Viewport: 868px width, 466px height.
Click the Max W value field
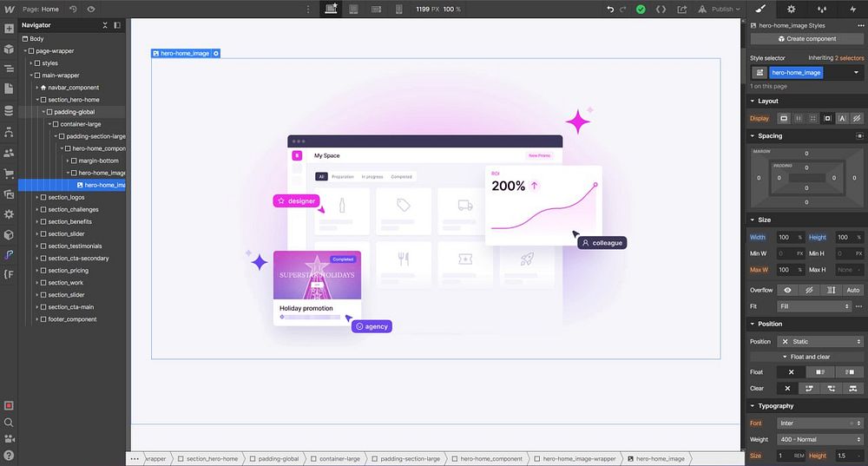790,270
